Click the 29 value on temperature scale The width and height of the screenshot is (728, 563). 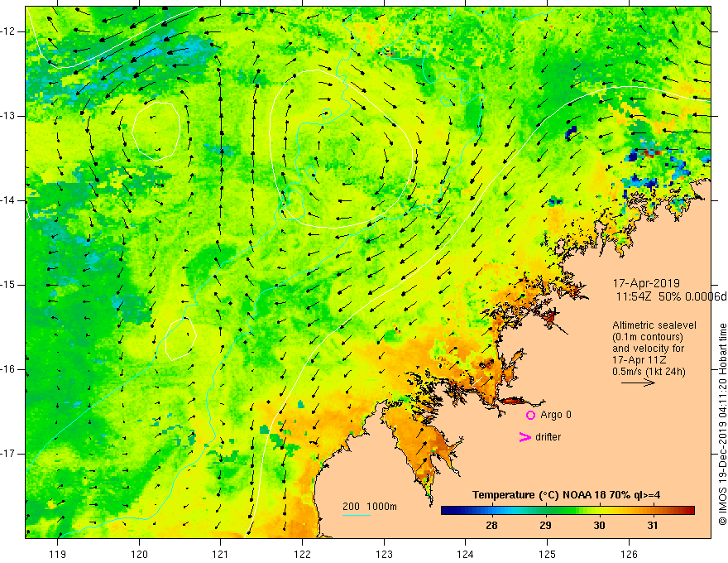point(545,526)
